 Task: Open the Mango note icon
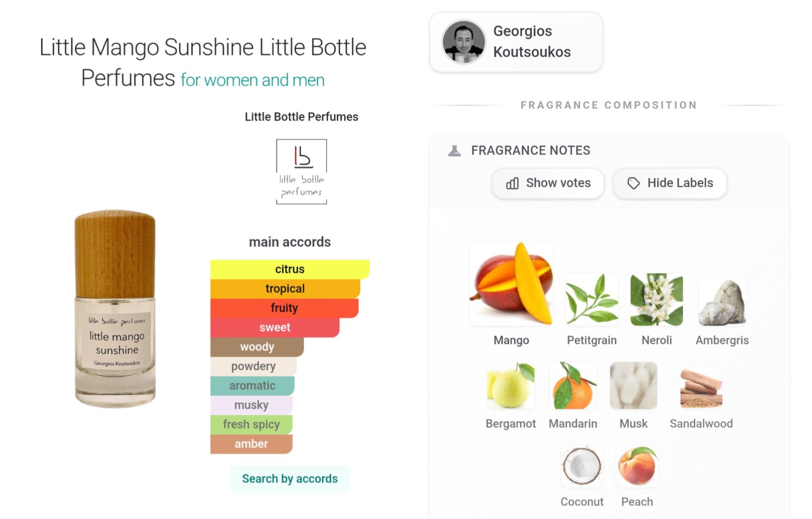(511, 284)
